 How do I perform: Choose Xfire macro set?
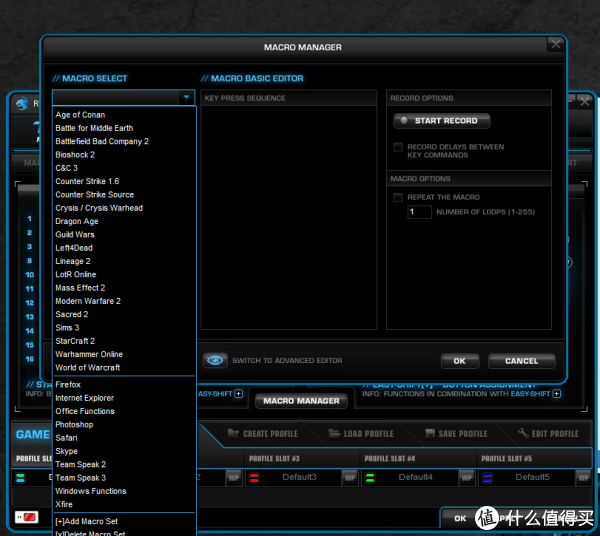[x=64, y=505]
